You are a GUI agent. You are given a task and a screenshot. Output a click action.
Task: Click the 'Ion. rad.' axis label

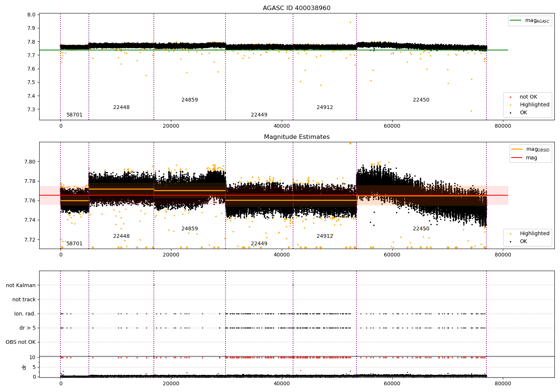click(x=25, y=314)
